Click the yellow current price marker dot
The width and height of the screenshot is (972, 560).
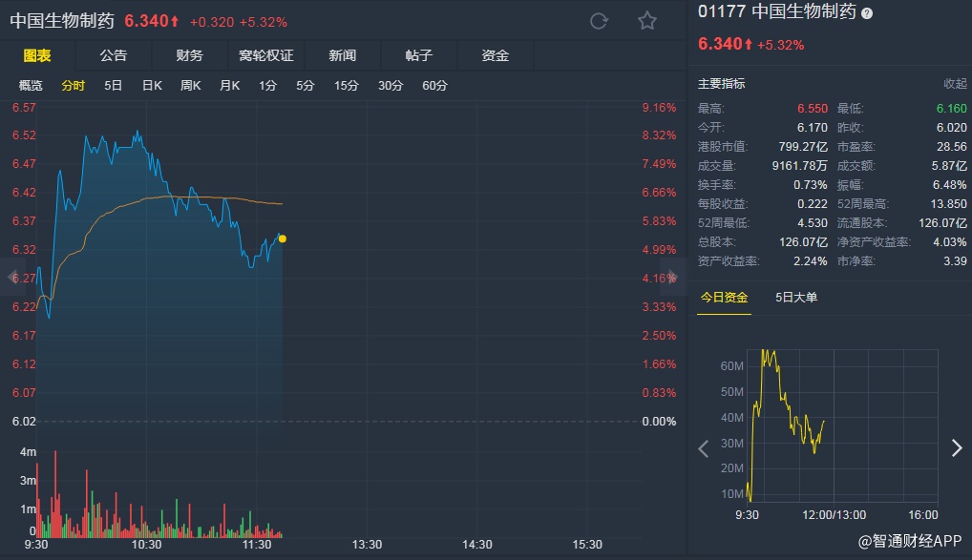click(282, 239)
